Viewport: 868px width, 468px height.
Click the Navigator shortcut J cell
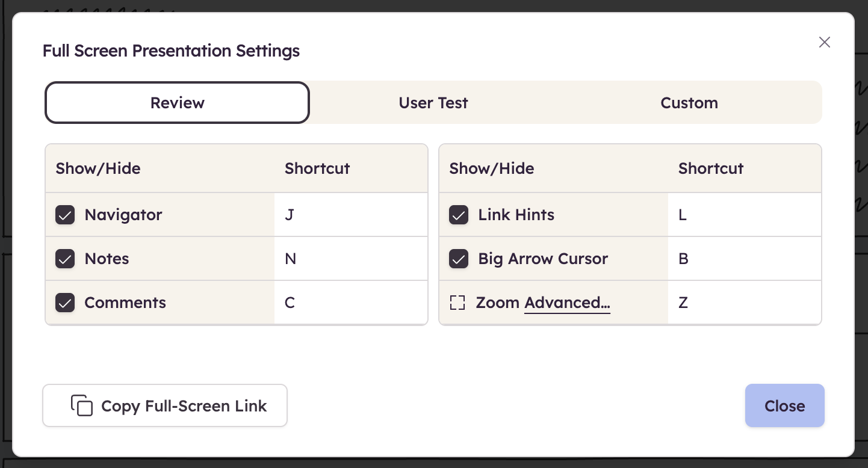pyautogui.click(x=350, y=215)
